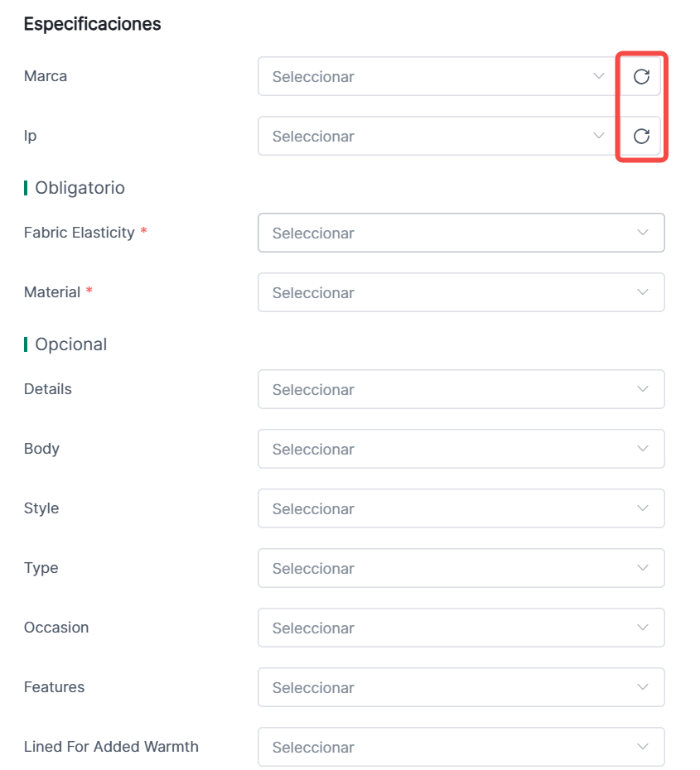Click the chevron arrow in Style field
700x770 pixels.
(643, 509)
